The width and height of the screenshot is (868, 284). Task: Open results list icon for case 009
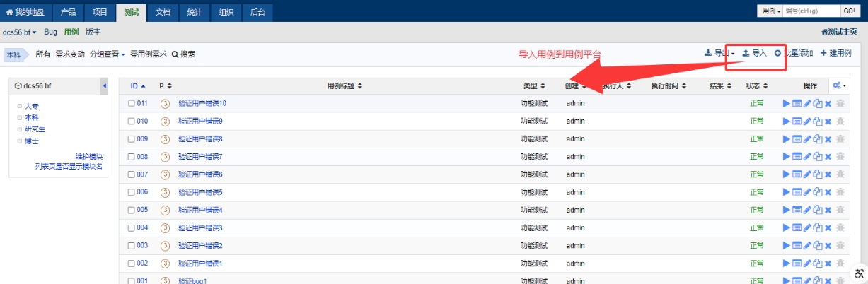797,138
